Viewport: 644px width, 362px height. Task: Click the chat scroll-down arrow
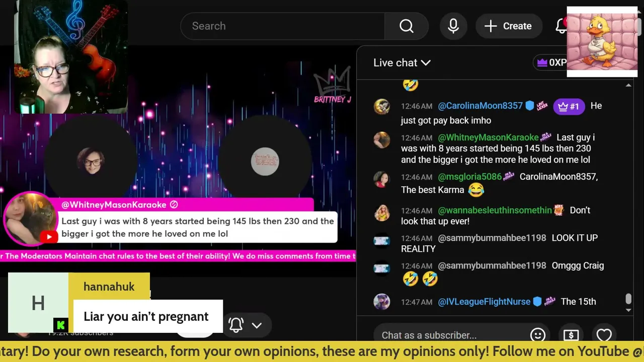(x=628, y=310)
